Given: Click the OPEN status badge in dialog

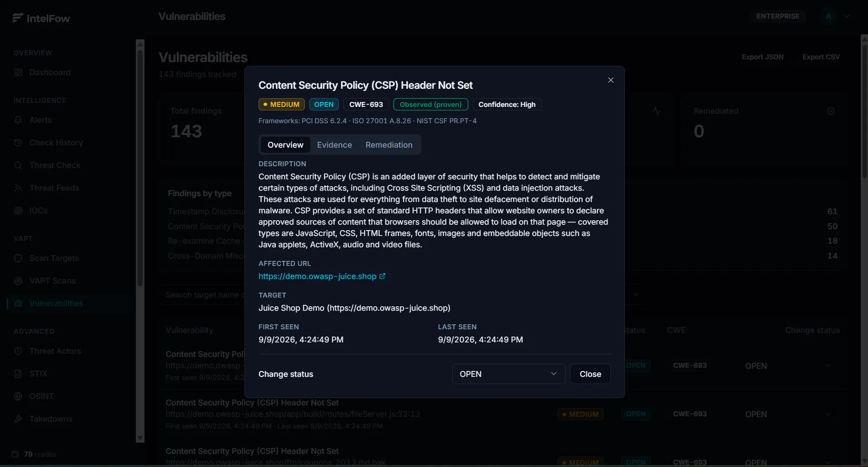Looking at the screenshot, I should pyautogui.click(x=324, y=105).
